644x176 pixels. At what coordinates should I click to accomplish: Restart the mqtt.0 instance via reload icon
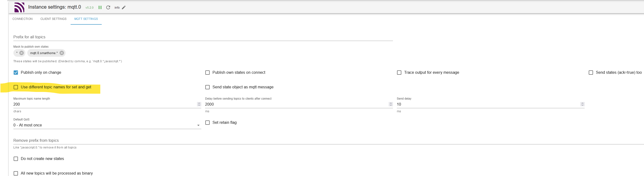coord(108,7)
